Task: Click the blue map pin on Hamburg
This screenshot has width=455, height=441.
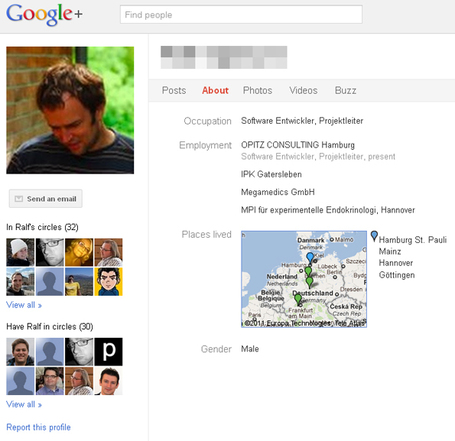Action: point(310,257)
